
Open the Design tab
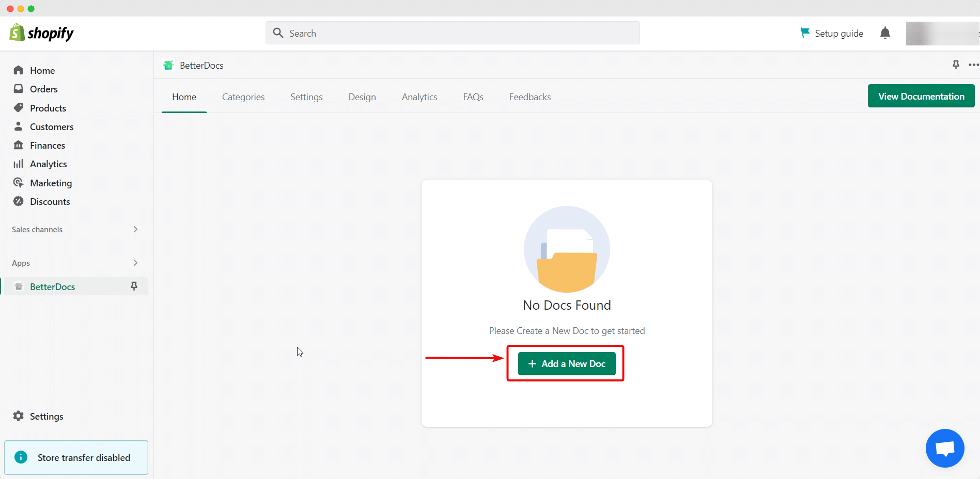[362, 97]
